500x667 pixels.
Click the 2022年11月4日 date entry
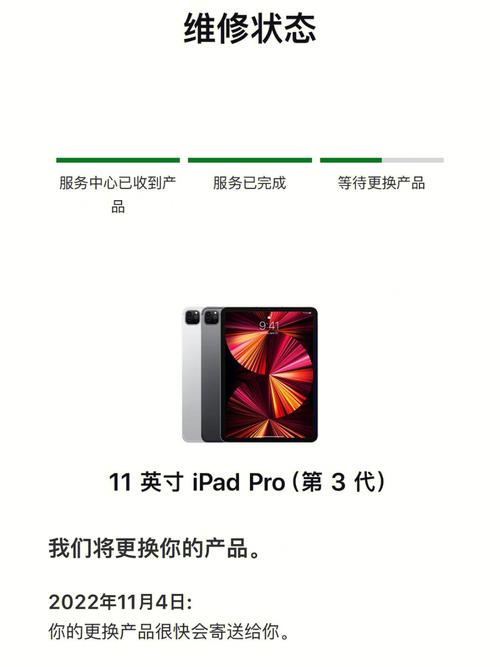(120, 602)
